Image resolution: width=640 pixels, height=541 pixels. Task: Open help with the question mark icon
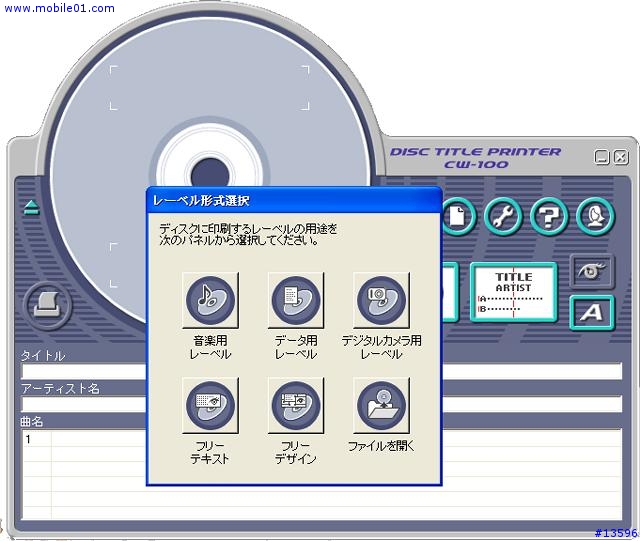(x=549, y=216)
